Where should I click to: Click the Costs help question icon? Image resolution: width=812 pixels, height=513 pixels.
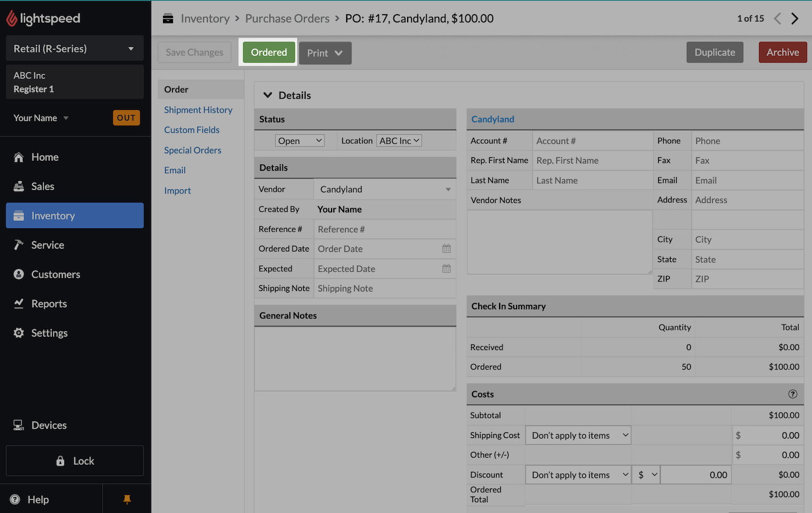(x=793, y=394)
